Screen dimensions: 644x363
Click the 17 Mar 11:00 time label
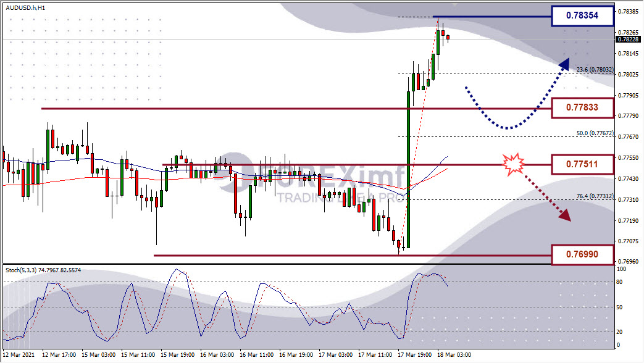375,355
